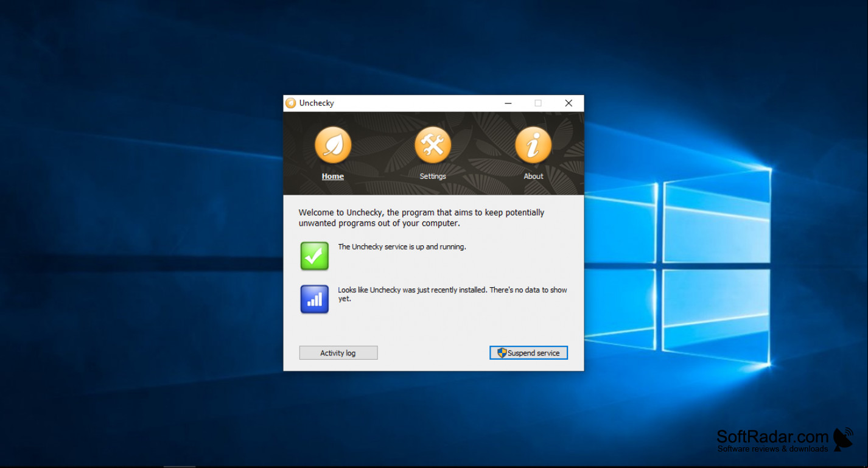868x468 pixels.
Task: Open the Activity log
Action: pos(338,353)
